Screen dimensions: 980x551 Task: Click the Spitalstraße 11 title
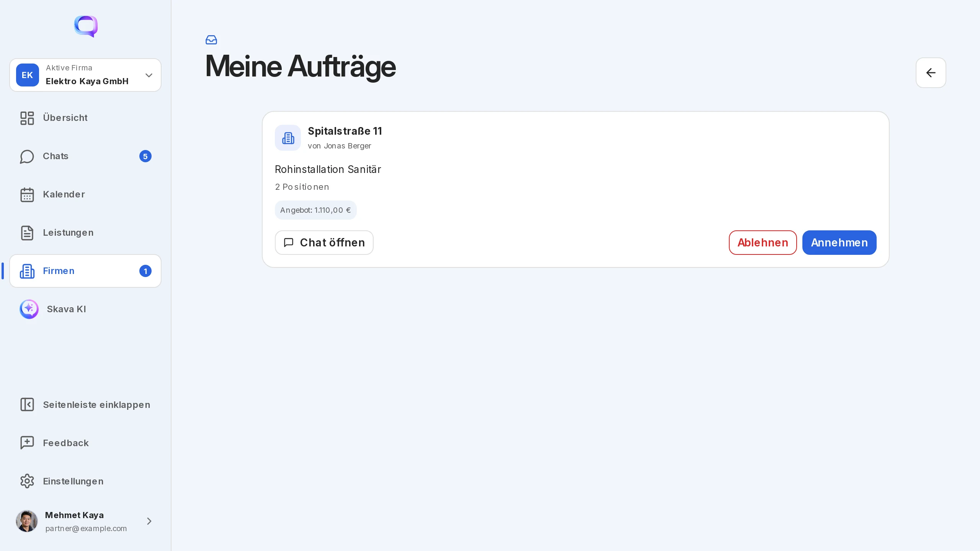345,131
